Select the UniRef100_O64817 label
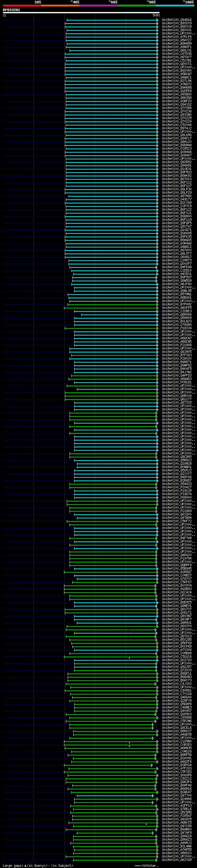Screen dimensions: 197x868 (177, 257)
